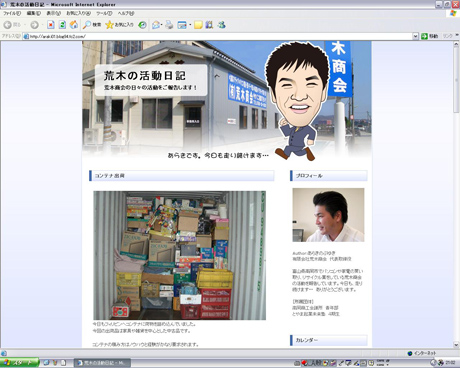Image resolution: width=460 pixels, height=368 pixels.
Task: Open the ファイル (File) menu
Action: coord(12,13)
